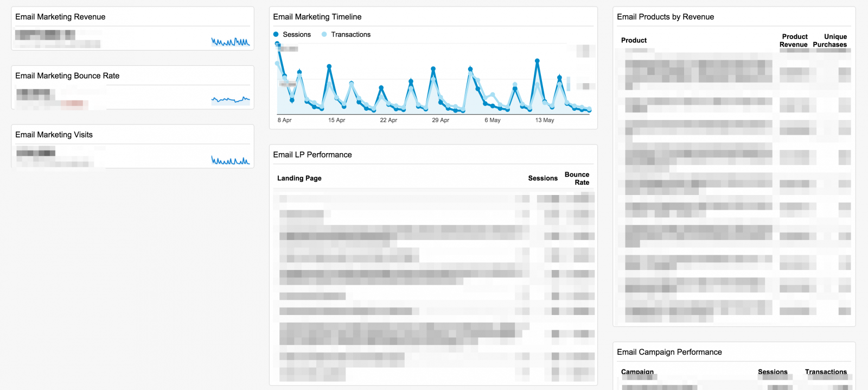Click the Transactions legend label
Image resolution: width=868 pixels, height=390 pixels.
[x=351, y=34]
